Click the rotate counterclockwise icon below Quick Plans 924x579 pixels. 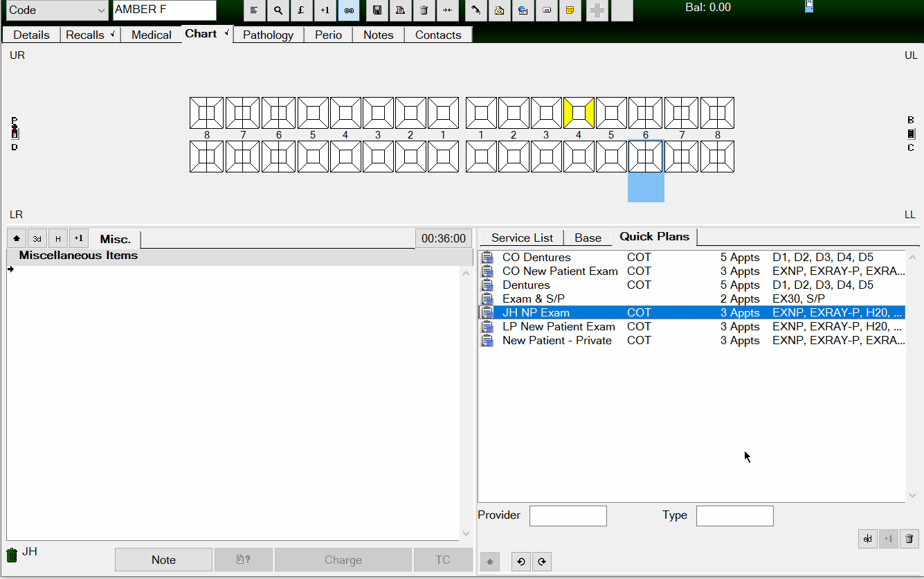520,562
